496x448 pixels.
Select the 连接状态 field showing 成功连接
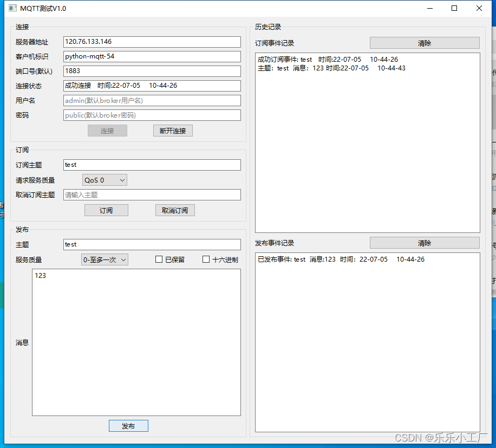click(x=152, y=86)
